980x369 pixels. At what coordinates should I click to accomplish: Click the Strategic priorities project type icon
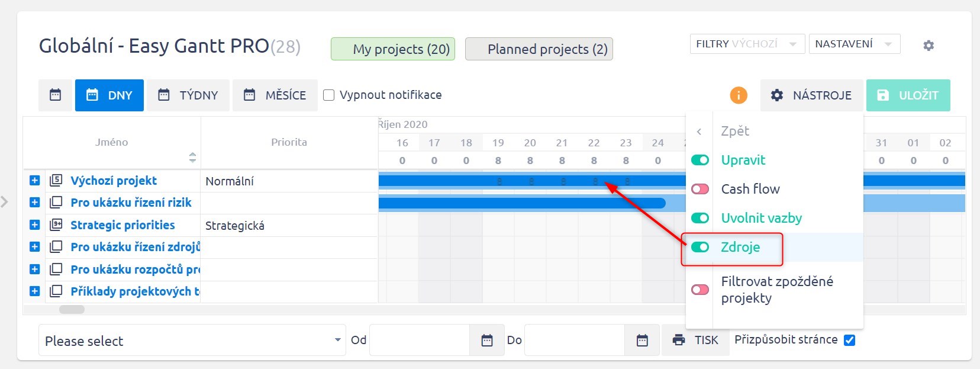[x=56, y=224]
